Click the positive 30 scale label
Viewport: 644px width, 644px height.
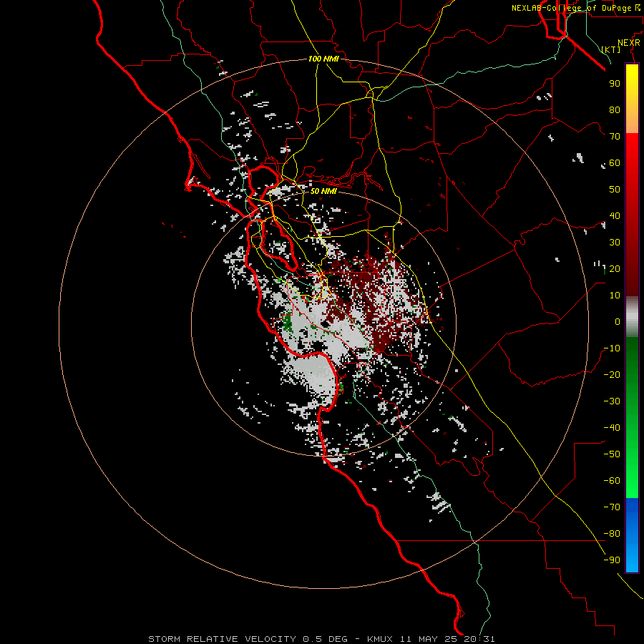coord(615,243)
